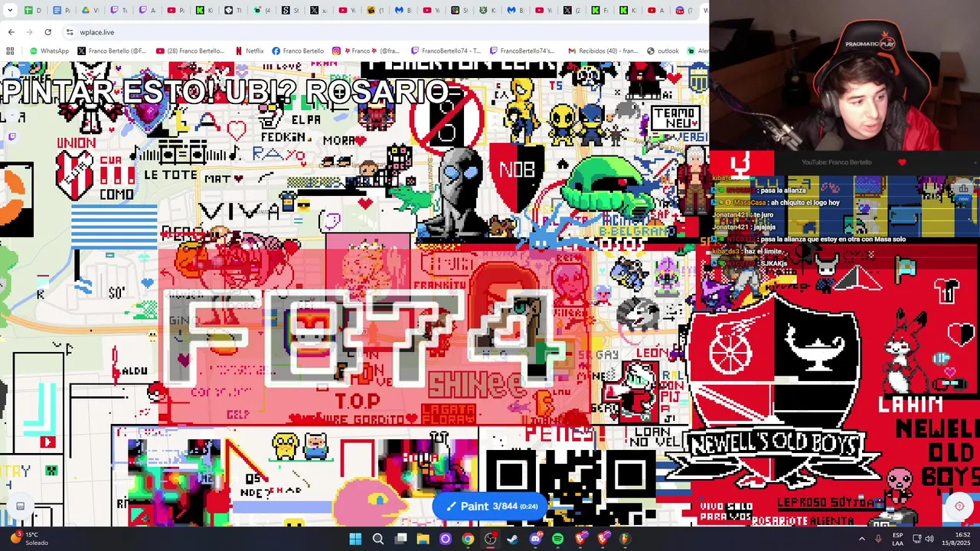Open the Windows Start menu
Image resolution: width=980 pixels, height=551 pixels.
tap(355, 539)
